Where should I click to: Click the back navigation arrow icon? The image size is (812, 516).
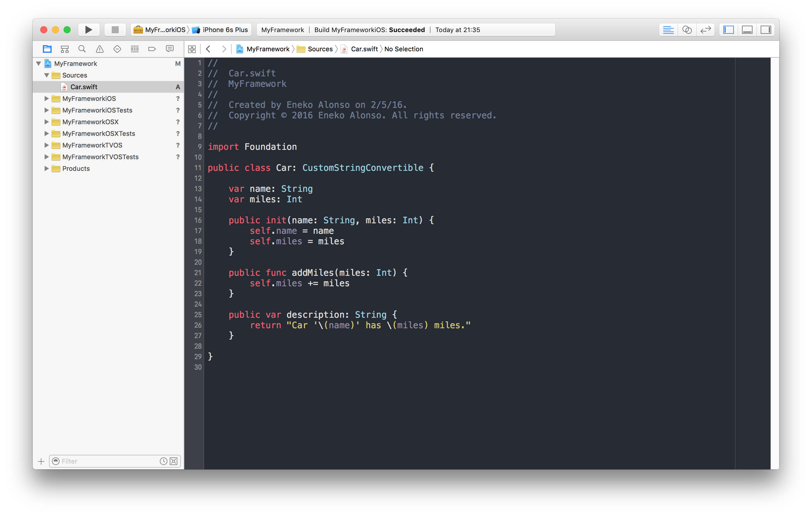tap(209, 48)
